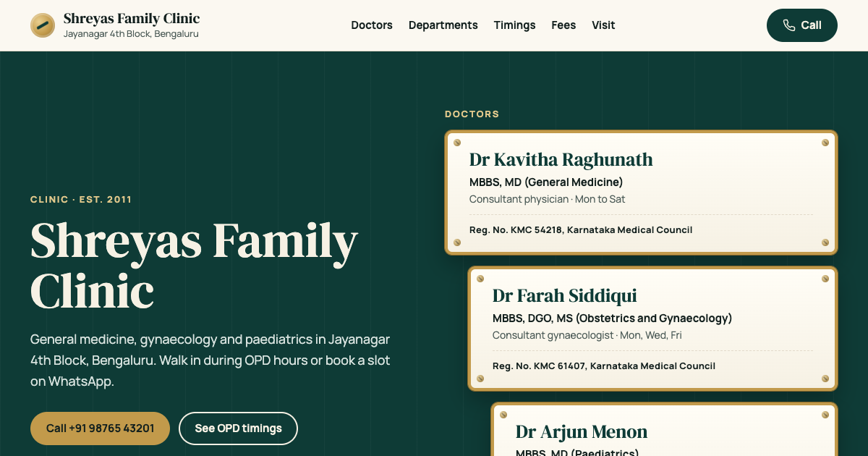Click Jayanagar 4th Block, Bengaluru header subtitle

pyautogui.click(x=131, y=34)
